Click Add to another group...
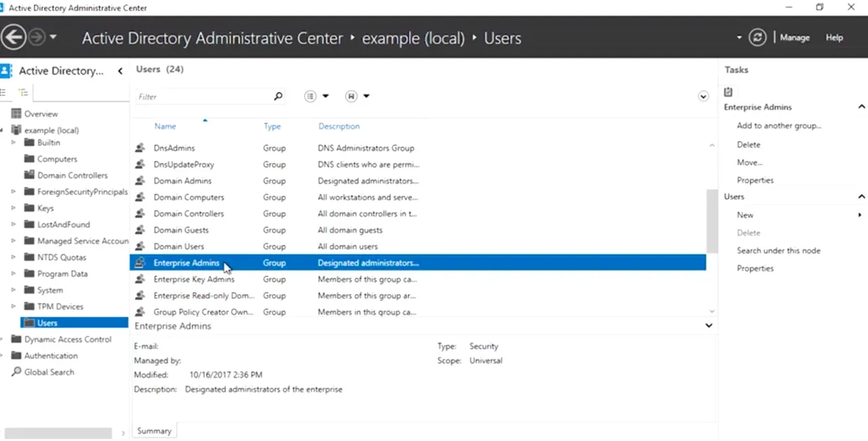This screenshot has height=441, width=868. click(779, 125)
